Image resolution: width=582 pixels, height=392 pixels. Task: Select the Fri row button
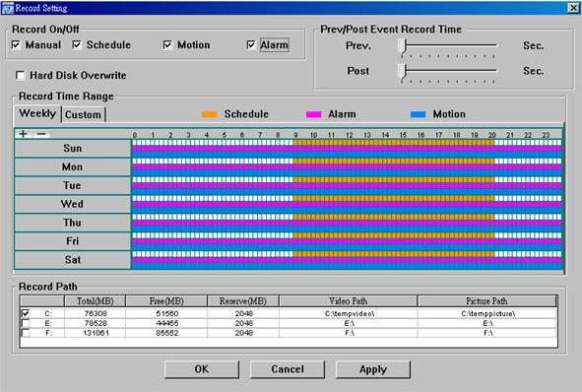(x=72, y=241)
